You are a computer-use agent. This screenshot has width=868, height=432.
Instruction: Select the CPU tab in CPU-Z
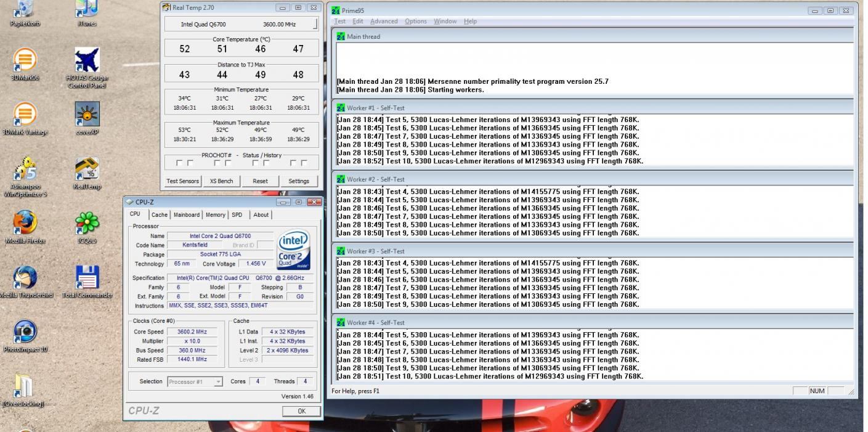point(135,214)
